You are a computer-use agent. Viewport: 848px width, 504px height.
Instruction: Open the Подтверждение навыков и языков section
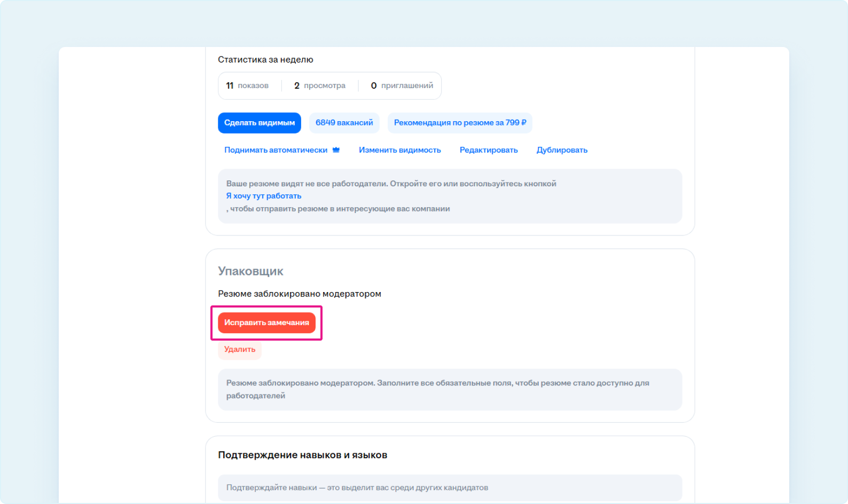tap(302, 455)
